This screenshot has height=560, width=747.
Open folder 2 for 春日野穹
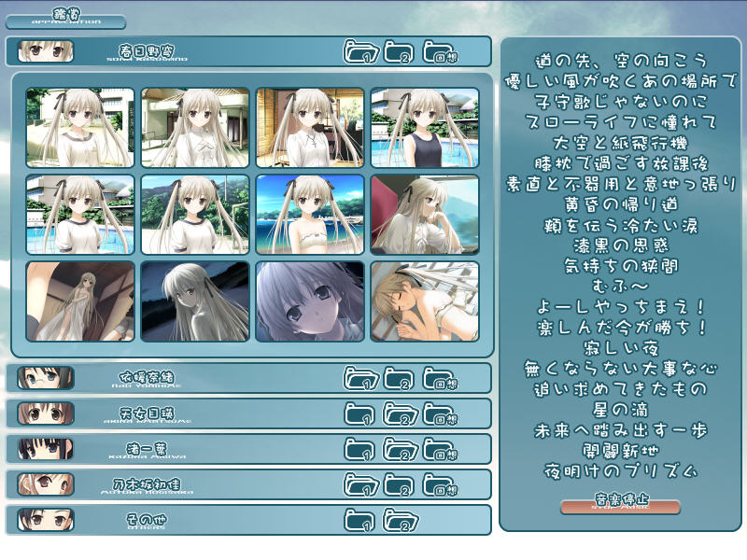(x=399, y=51)
